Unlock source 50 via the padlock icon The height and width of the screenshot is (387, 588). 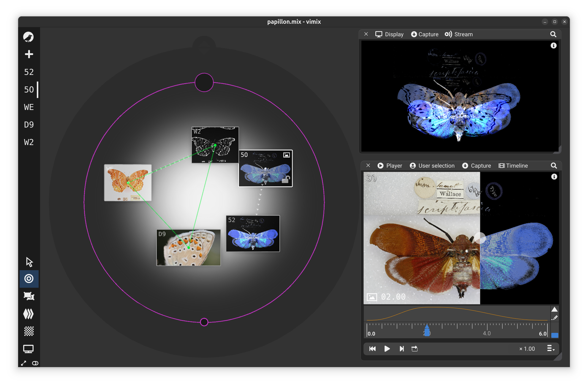coord(286,179)
